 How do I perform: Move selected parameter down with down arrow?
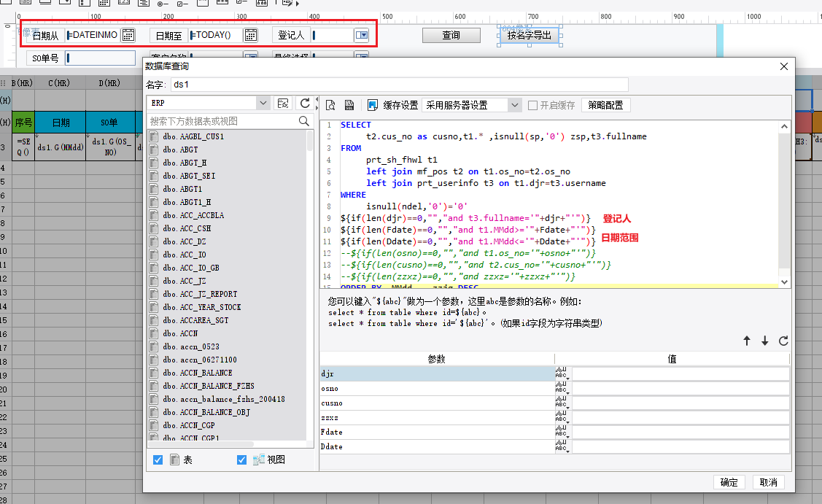[765, 341]
